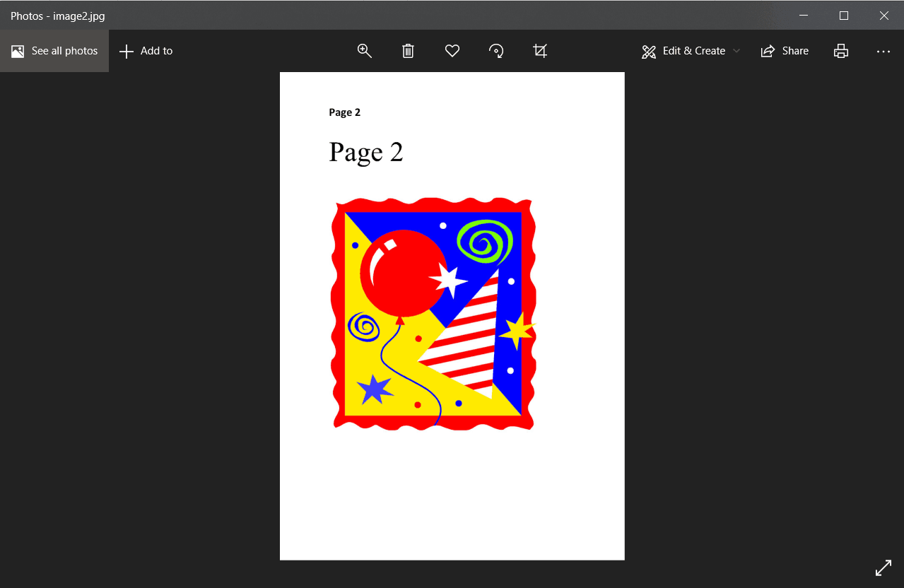Crop the current image
This screenshot has height=588, width=904.
coord(540,50)
